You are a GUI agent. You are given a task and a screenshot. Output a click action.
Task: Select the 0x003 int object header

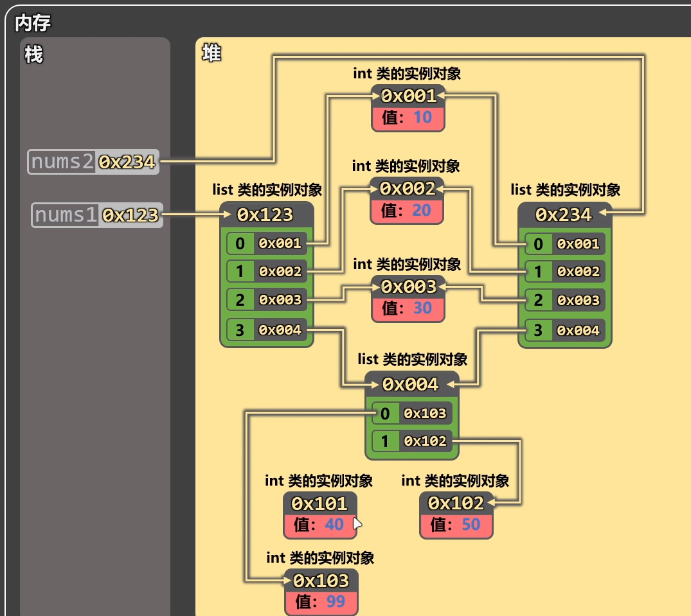[x=408, y=286]
